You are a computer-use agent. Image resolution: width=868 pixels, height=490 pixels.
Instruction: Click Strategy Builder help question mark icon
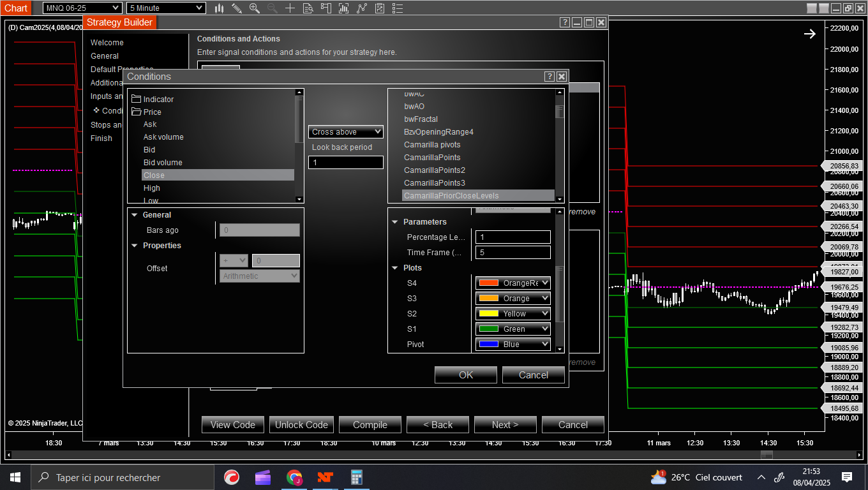pyautogui.click(x=565, y=22)
